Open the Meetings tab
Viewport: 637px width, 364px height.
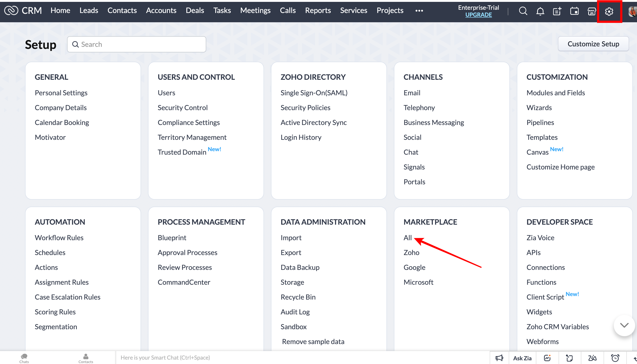click(255, 10)
